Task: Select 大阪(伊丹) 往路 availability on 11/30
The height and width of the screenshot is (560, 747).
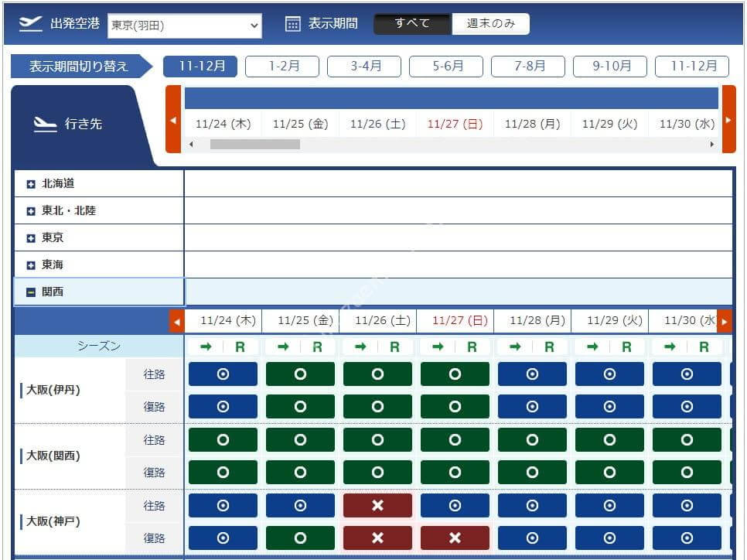Action: pos(687,374)
